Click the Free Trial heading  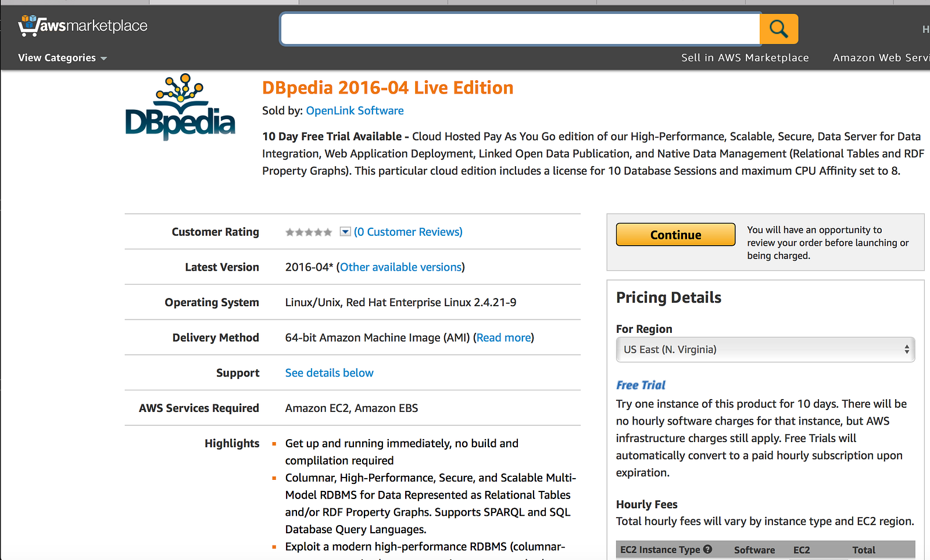pos(641,385)
